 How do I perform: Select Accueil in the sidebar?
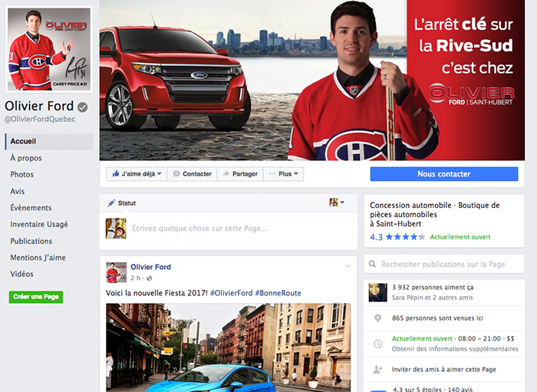pos(49,141)
